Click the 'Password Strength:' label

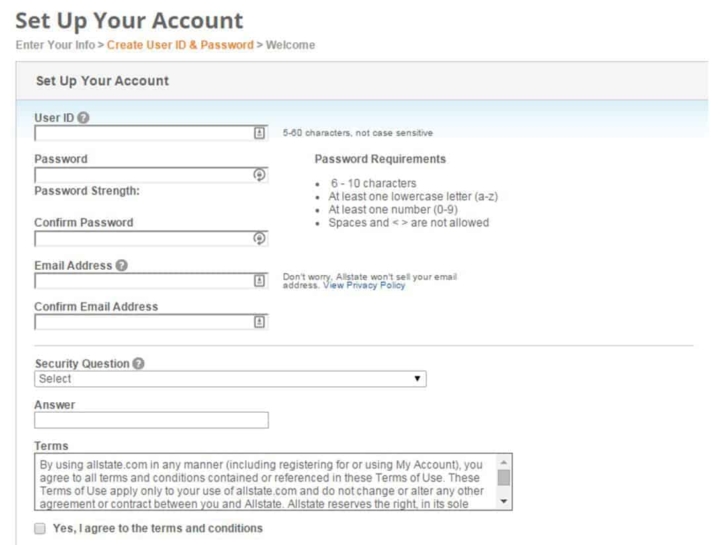pos(87,191)
